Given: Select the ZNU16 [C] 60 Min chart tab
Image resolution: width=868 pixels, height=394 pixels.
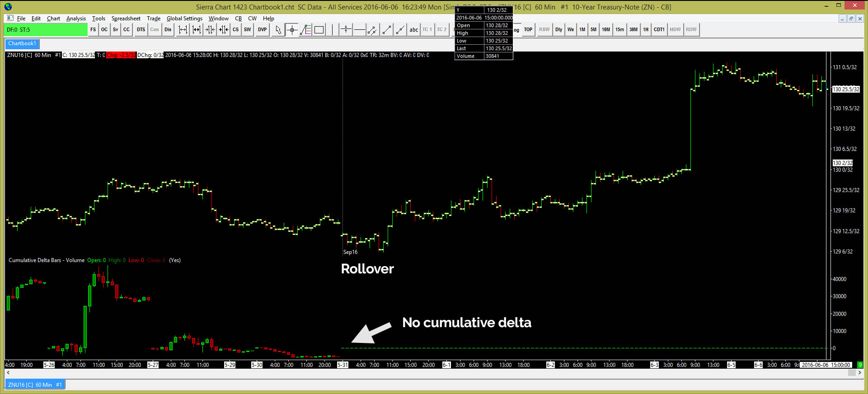Looking at the screenshot, I should pos(35,385).
